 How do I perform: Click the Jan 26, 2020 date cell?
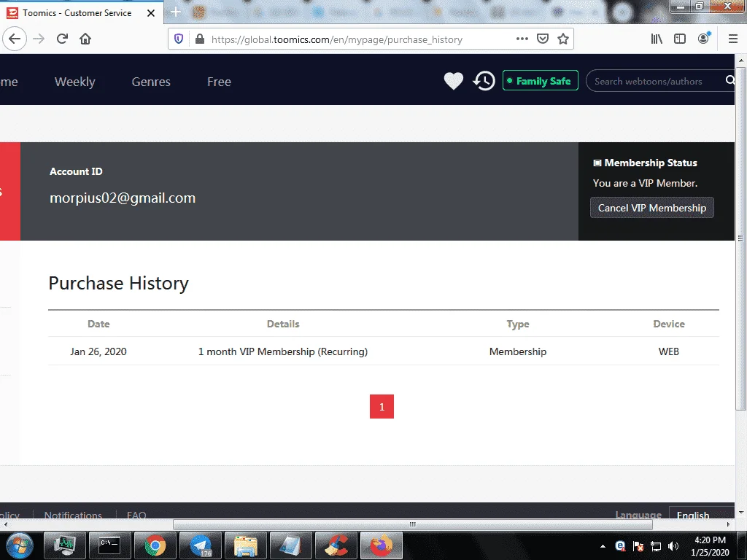[x=98, y=351]
